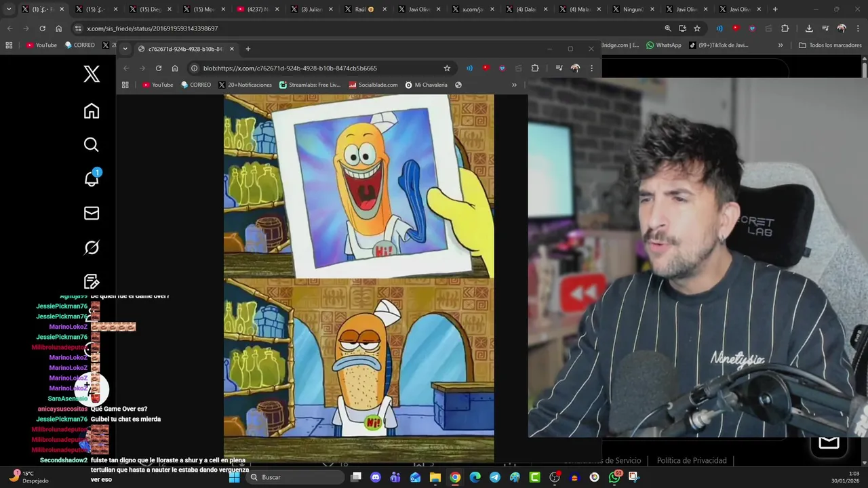Viewport: 868px width, 488px height.
Task: Open Mi Chavaleria bookmark
Action: click(427, 85)
